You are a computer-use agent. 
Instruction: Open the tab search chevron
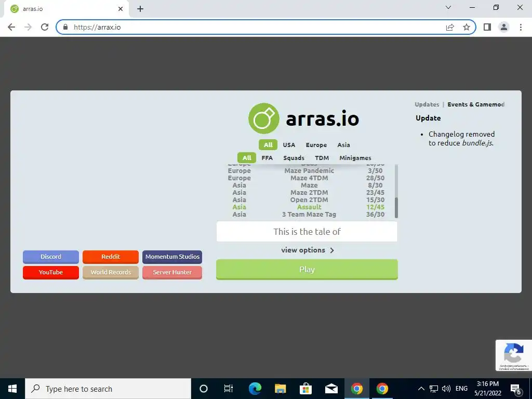point(448,7)
